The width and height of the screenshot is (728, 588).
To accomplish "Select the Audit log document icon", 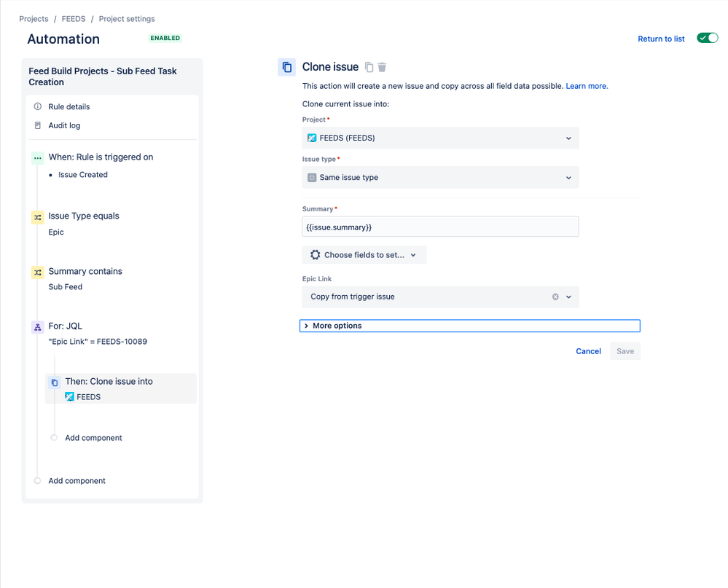I will pos(38,125).
